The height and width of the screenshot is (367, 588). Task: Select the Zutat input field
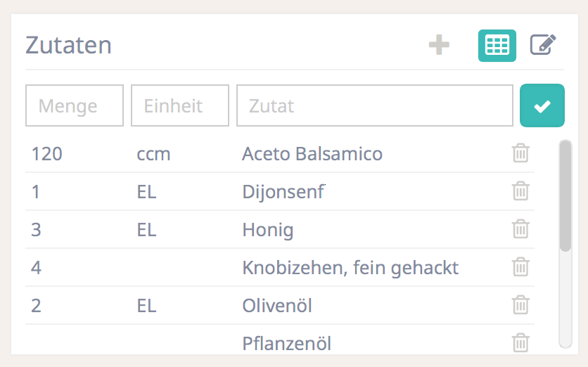(374, 105)
